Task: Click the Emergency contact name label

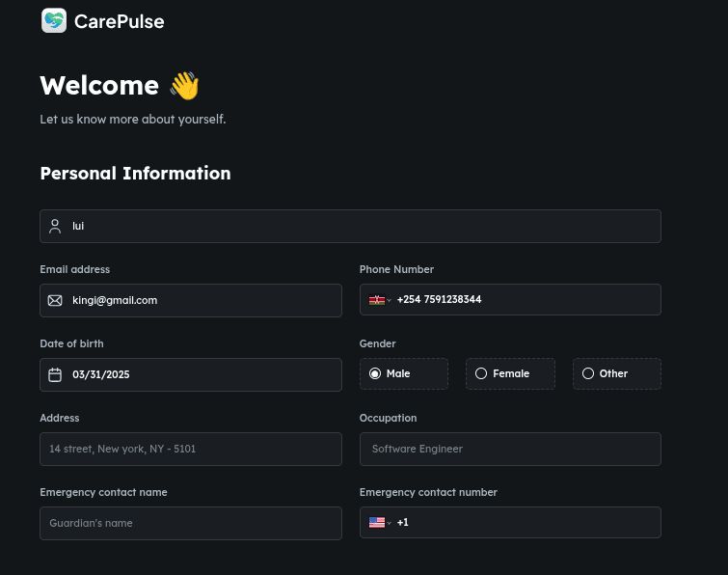Action: 103,492
